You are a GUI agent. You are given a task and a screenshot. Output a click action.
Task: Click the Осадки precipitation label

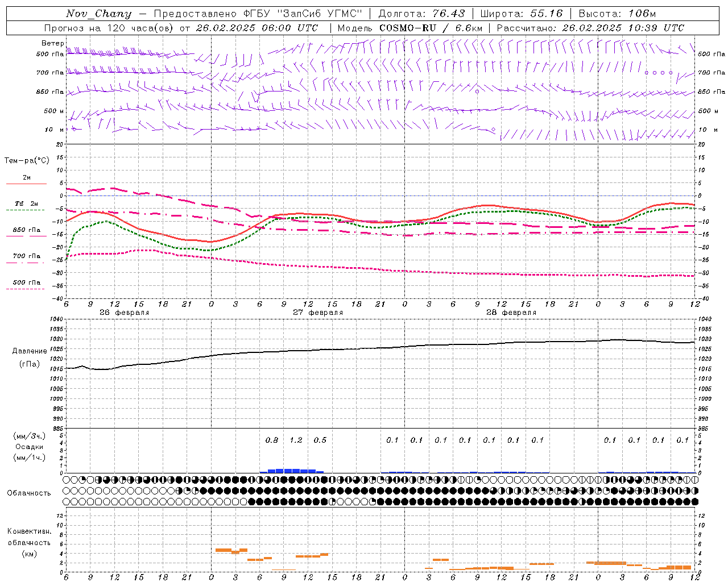click(x=29, y=447)
